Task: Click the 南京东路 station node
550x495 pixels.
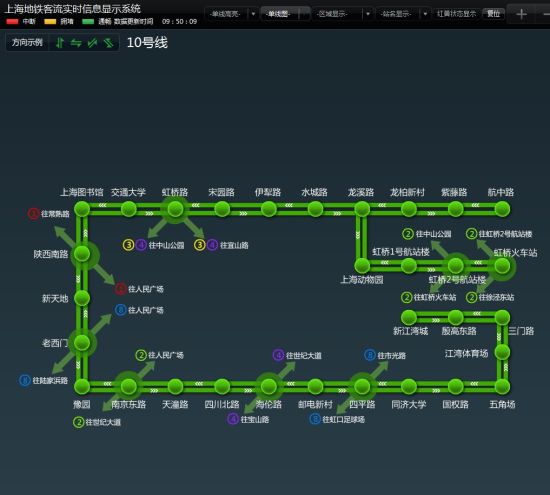Action: click(x=129, y=386)
